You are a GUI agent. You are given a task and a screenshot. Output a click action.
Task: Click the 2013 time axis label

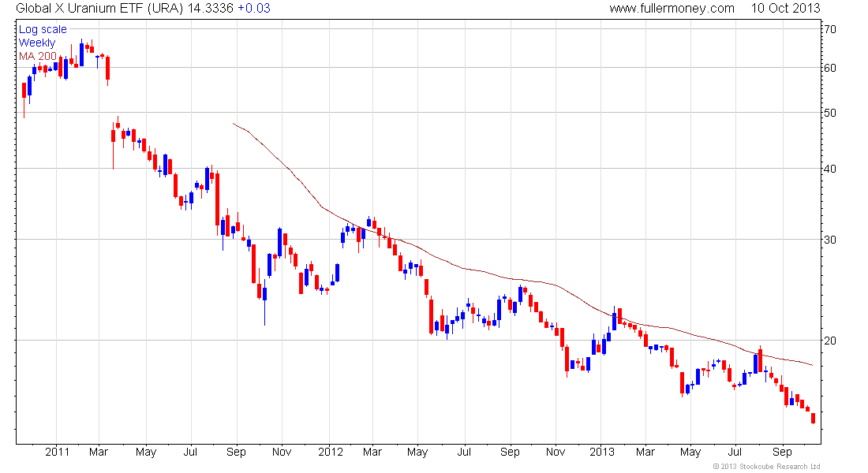(x=602, y=452)
